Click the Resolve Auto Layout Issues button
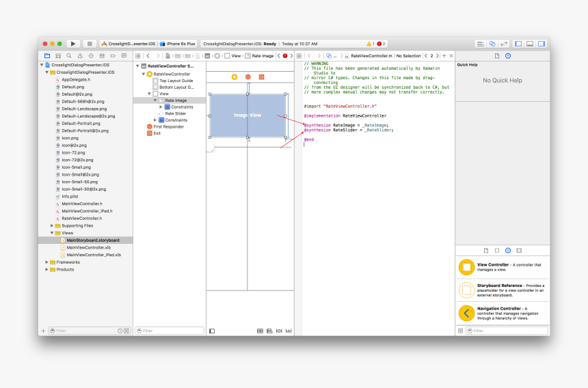The width and height of the screenshot is (588, 388). coord(289,331)
